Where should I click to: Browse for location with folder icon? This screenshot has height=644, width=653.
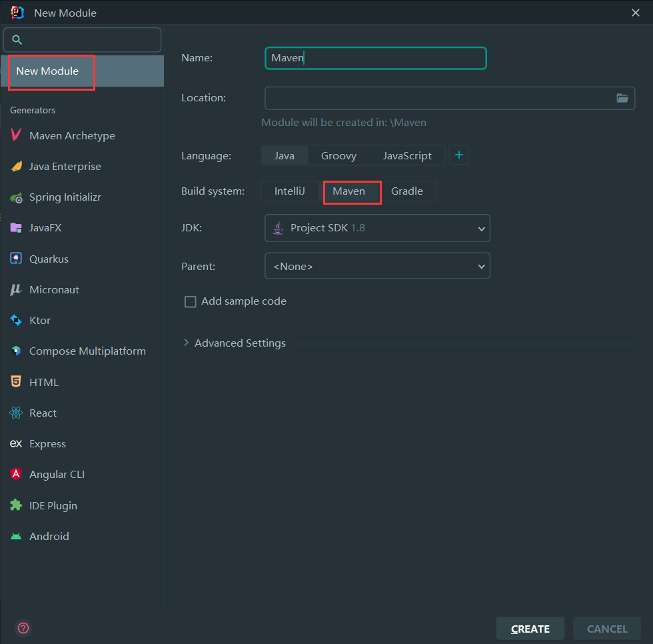coord(622,98)
